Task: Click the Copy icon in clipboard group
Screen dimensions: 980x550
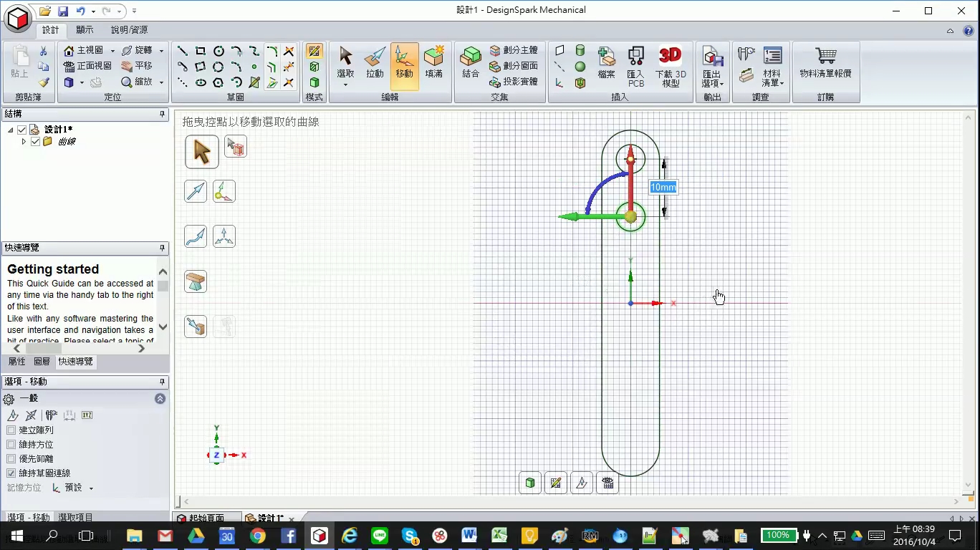Action: 44,67
